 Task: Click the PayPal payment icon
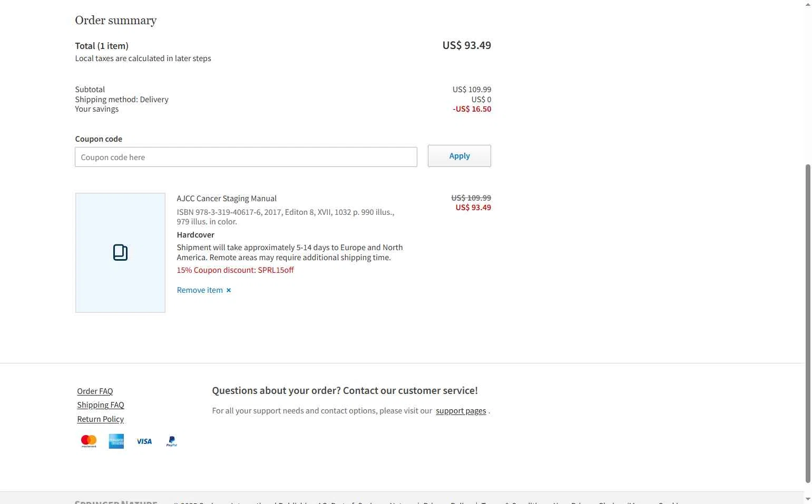[172, 441]
